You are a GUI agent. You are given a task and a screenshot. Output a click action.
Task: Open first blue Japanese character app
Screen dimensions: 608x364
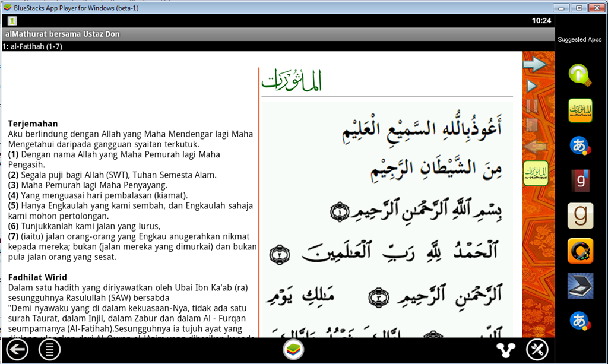point(580,146)
